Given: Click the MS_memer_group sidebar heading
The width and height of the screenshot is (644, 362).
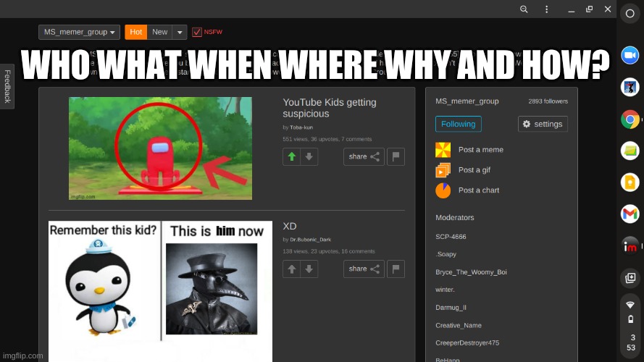Looking at the screenshot, I should (x=467, y=101).
